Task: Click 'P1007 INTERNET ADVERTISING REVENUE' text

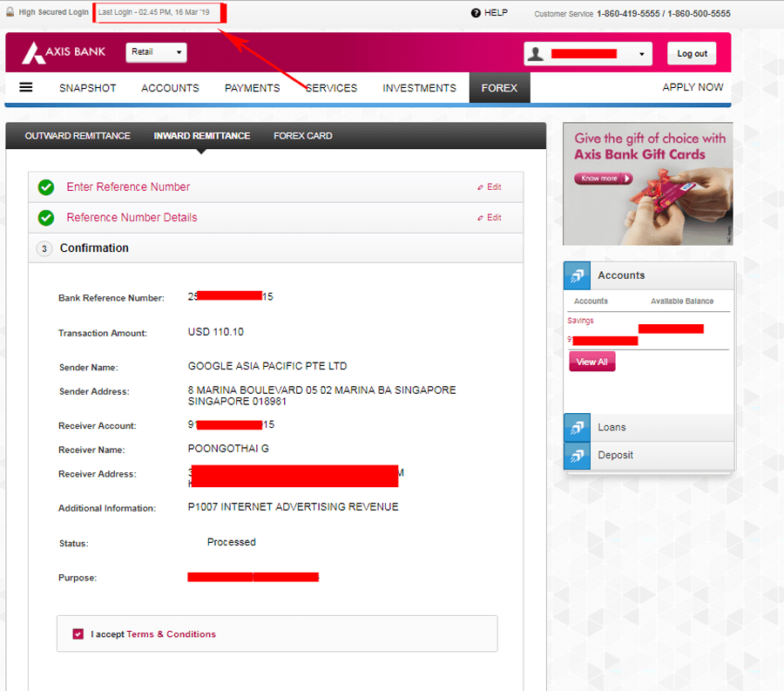Action: (x=293, y=507)
